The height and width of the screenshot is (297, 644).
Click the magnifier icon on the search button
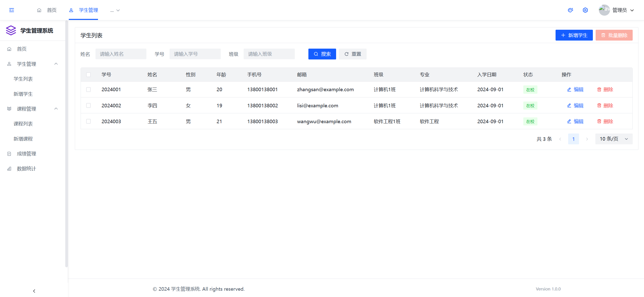[316, 54]
